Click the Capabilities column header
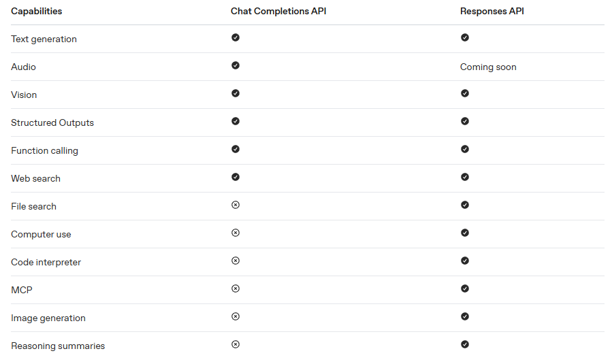This screenshot has height=364, width=612. 37,12
